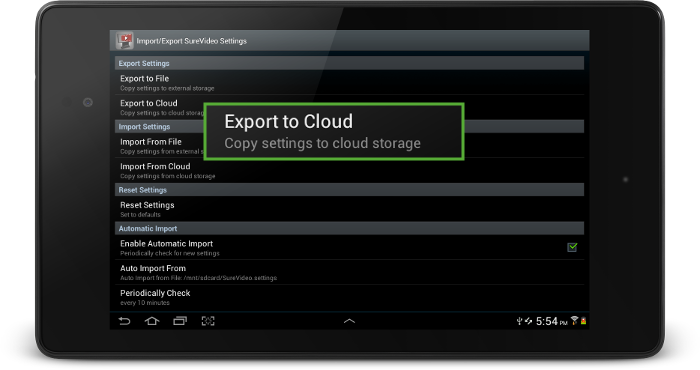Tap 'Periodically check for new settings' subtitle
Screen dimensions: 700x370
click(170, 254)
